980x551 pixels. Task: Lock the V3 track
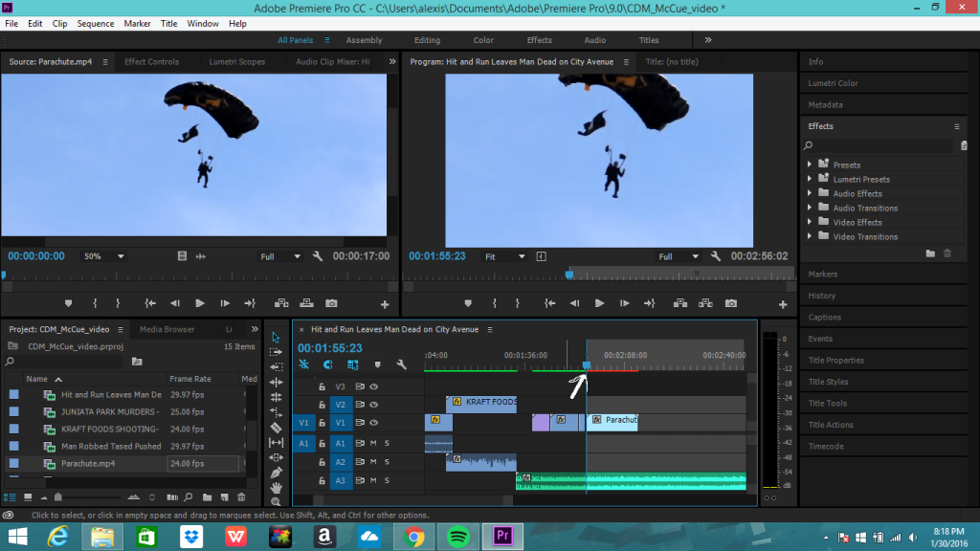pyautogui.click(x=322, y=386)
